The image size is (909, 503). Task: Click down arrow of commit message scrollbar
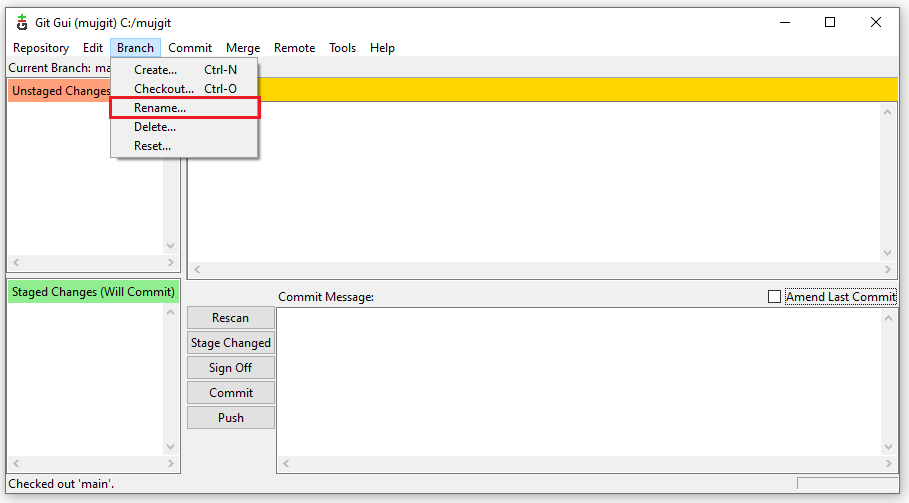[x=888, y=447]
